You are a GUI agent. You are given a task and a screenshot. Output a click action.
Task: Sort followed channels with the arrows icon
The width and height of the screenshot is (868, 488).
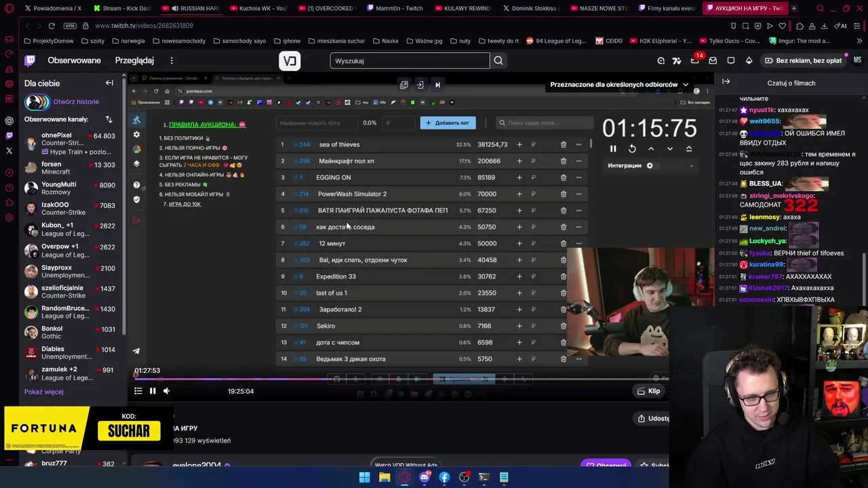pos(108,119)
